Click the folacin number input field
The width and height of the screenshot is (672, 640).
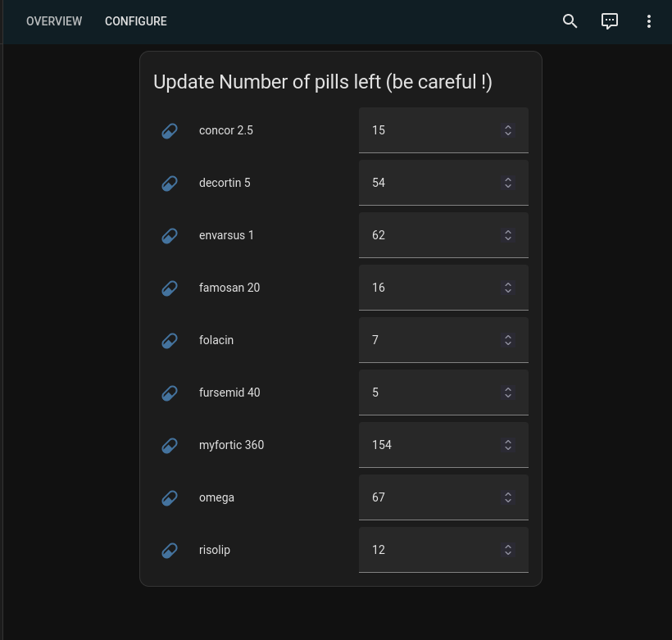point(426,340)
